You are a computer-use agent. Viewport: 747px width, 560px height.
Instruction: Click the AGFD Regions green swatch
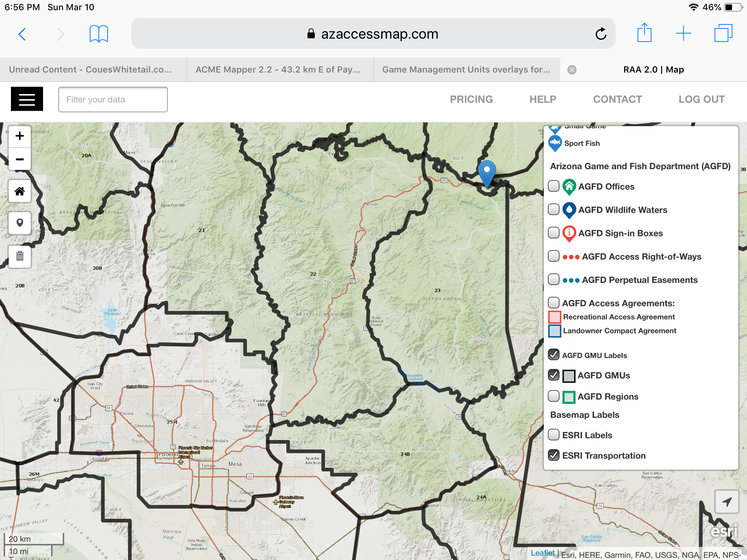(x=569, y=397)
